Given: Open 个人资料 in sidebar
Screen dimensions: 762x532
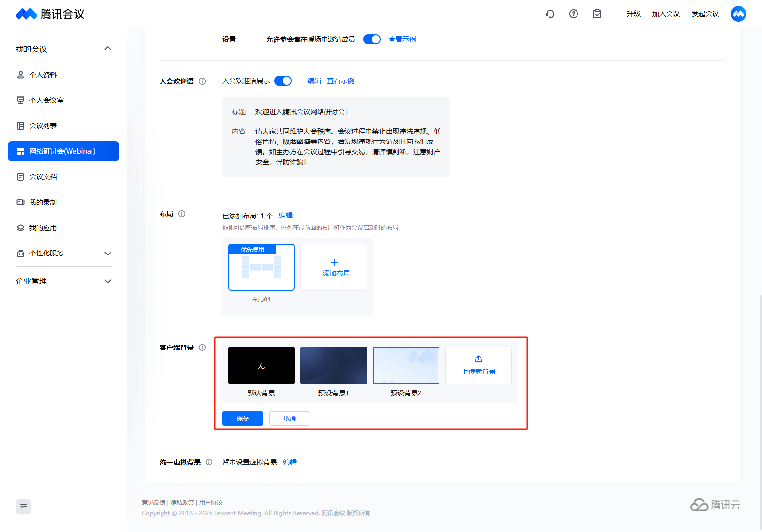Looking at the screenshot, I should [x=64, y=75].
